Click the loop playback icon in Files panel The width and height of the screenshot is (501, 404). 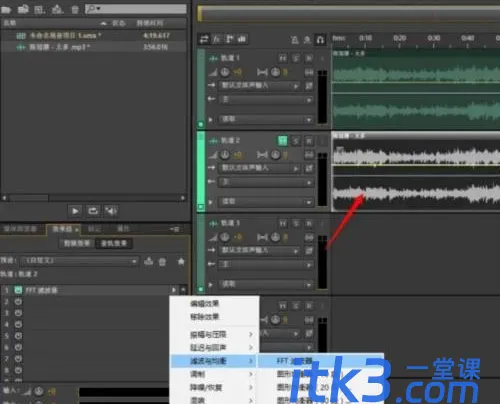point(93,211)
